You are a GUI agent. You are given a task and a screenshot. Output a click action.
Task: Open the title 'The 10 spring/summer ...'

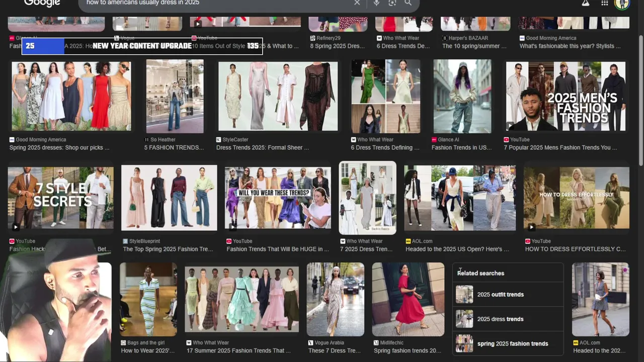tap(474, 46)
